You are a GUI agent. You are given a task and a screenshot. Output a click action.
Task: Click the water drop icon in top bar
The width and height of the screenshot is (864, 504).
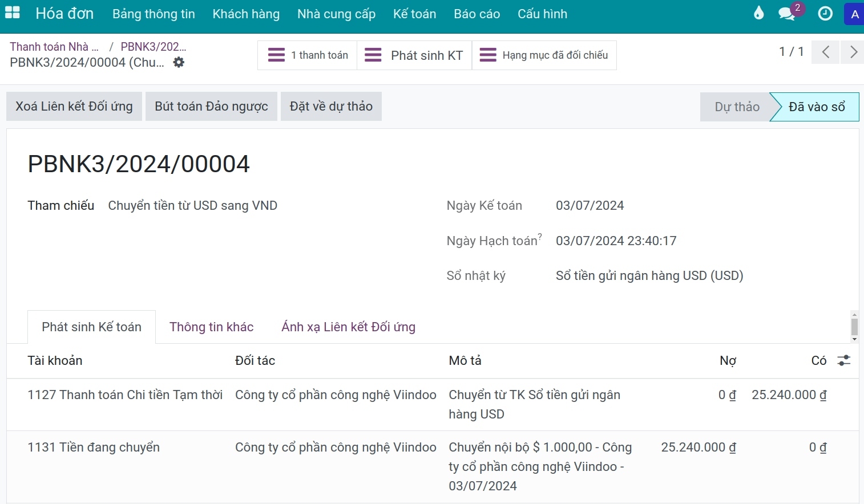coord(758,13)
